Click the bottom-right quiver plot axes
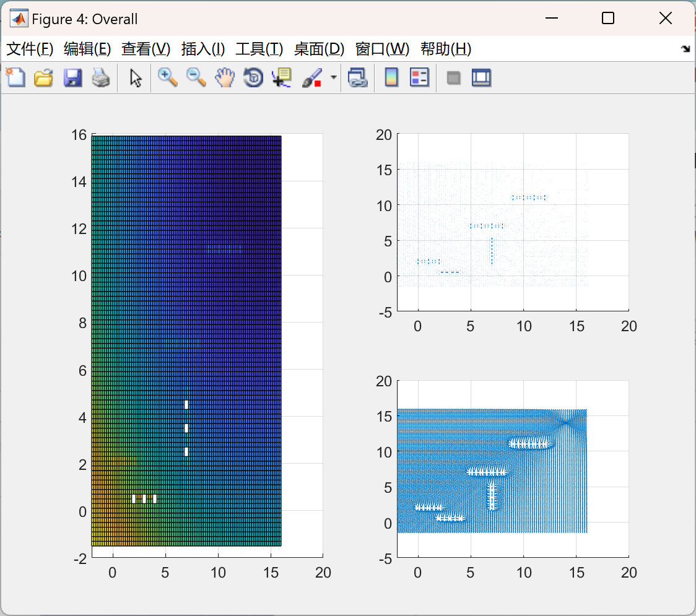 tap(513, 469)
